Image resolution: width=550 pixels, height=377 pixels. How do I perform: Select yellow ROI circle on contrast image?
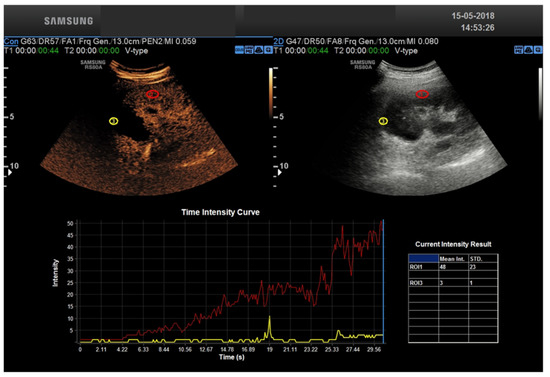pyautogui.click(x=113, y=121)
